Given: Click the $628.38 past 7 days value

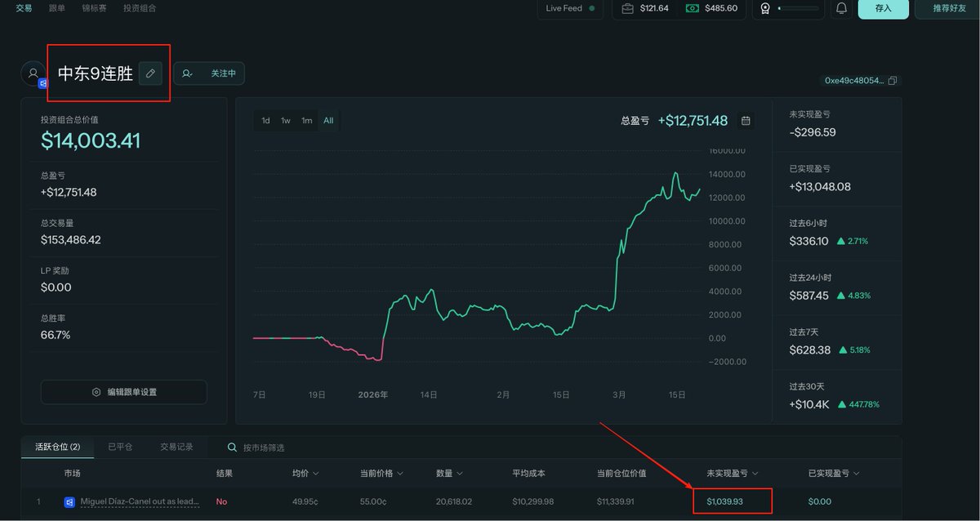Looking at the screenshot, I should click(809, 350).
